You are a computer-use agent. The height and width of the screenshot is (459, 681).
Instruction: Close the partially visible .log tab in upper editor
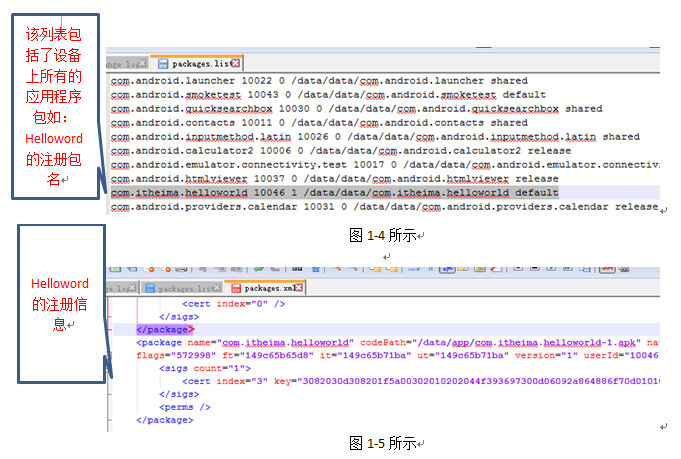pyautogui.click(x=142, y=63)
